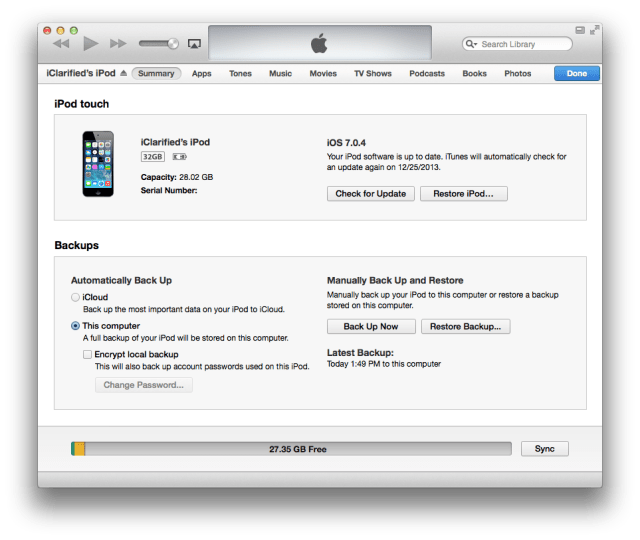640x540 pixels.
Task: Toggle full screen arrows icon
Action: click(x=594, y=30)
